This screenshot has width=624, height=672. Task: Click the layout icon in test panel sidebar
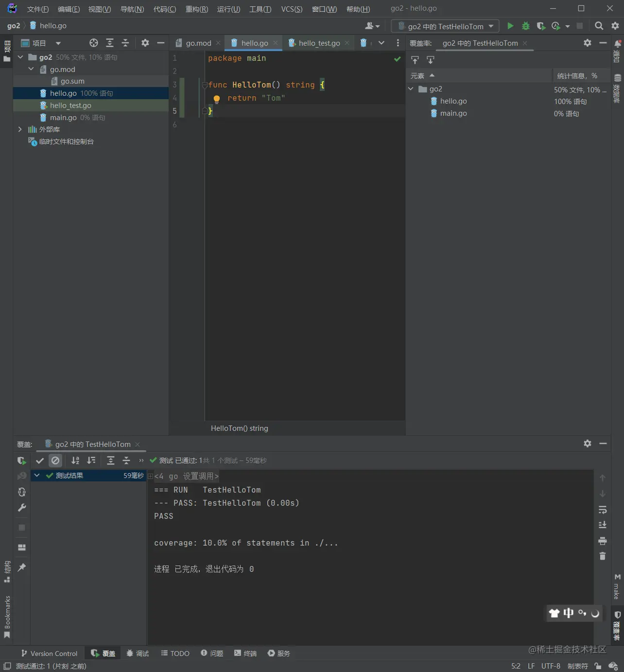22,547
